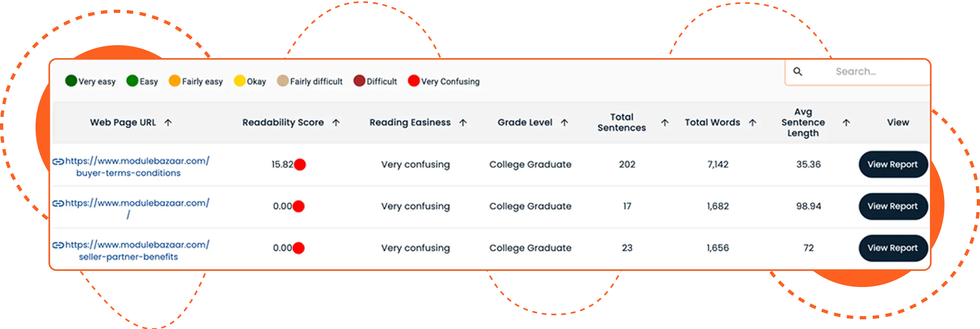
Task: Sort by Avg Sentence Length arrow
Action: click(846, 123)
